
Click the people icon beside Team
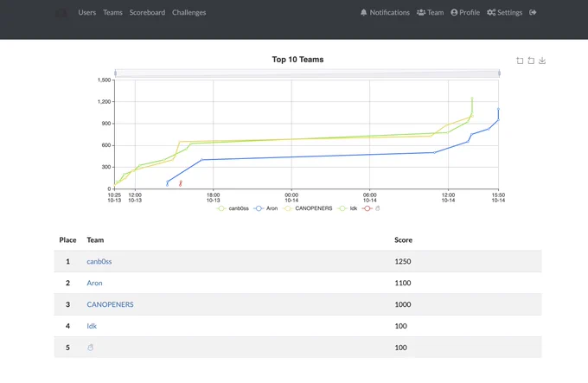[421, 12]
